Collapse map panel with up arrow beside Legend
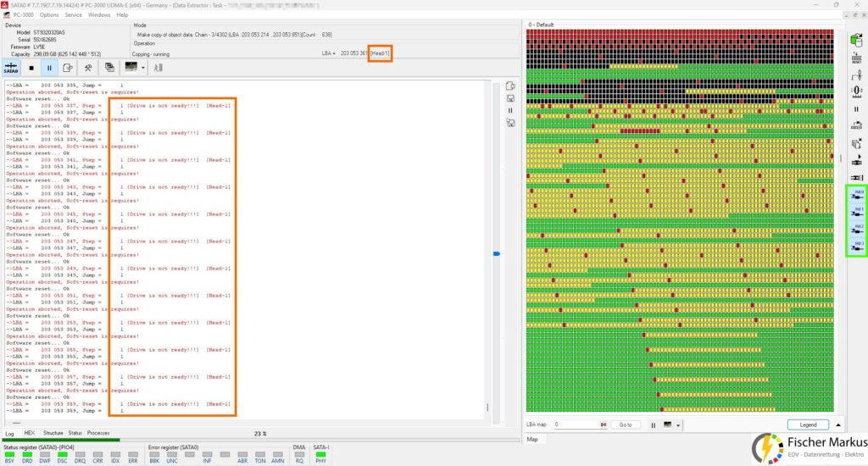The width and height of the screenshot is (868, 466). click(x=838, y=425)
